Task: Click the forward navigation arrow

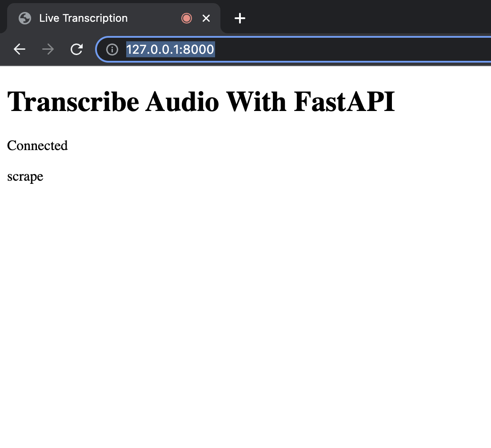Action: pos(48,49)
